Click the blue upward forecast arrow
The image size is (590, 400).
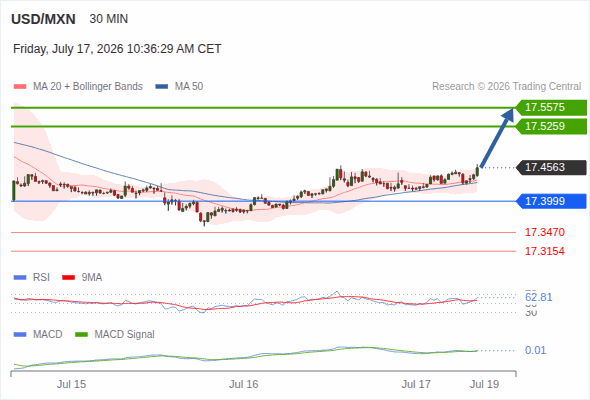(x=497, y=138)
